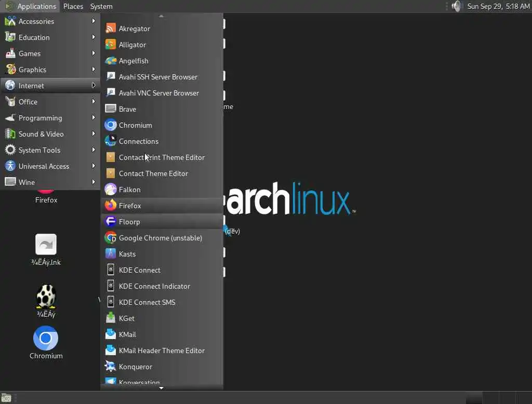Click the volume speaker icon in panel
532x404 pixels.
[x=457, y=6]
